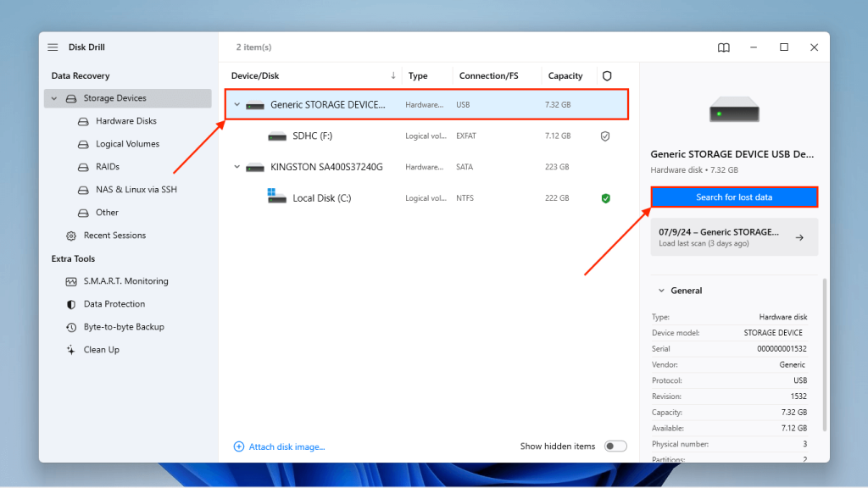
Task: Collapse the Generic STORAGE DEVICE row
Action: click(x=237, y=104)
